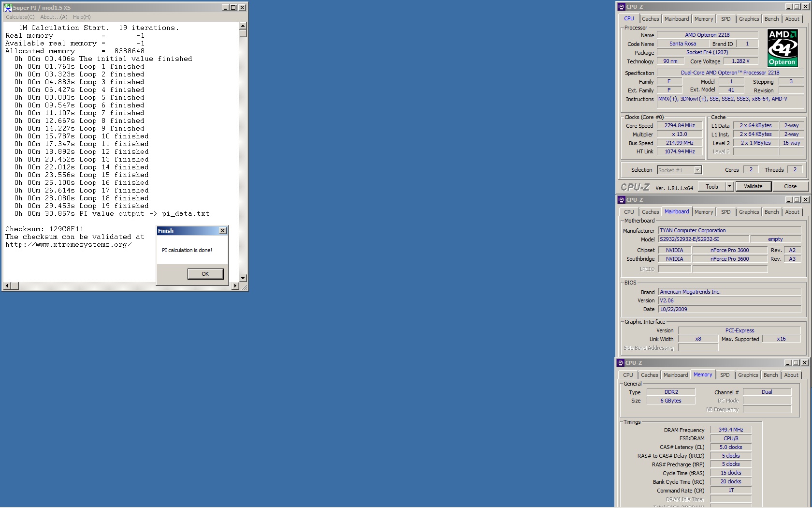This screenshot has width=812, height=508.
Task: Click the DDR2 memory type field
Action: point(671,392)
